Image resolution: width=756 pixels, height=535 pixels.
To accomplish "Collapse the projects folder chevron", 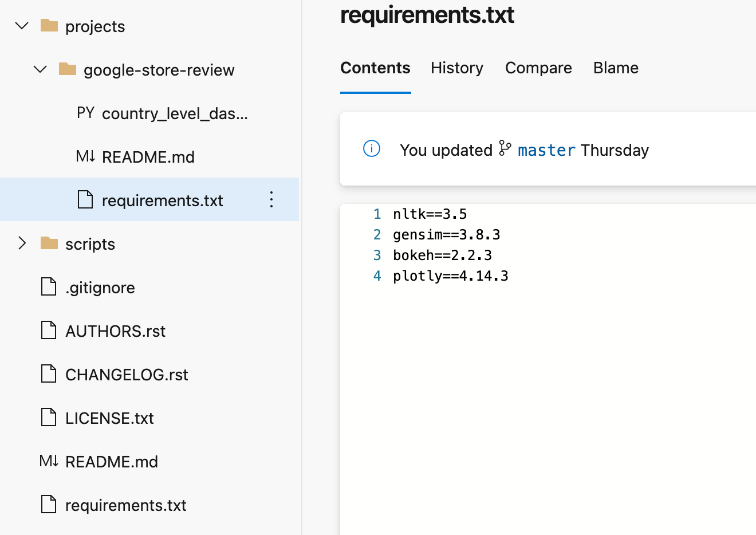I will 22,26.
